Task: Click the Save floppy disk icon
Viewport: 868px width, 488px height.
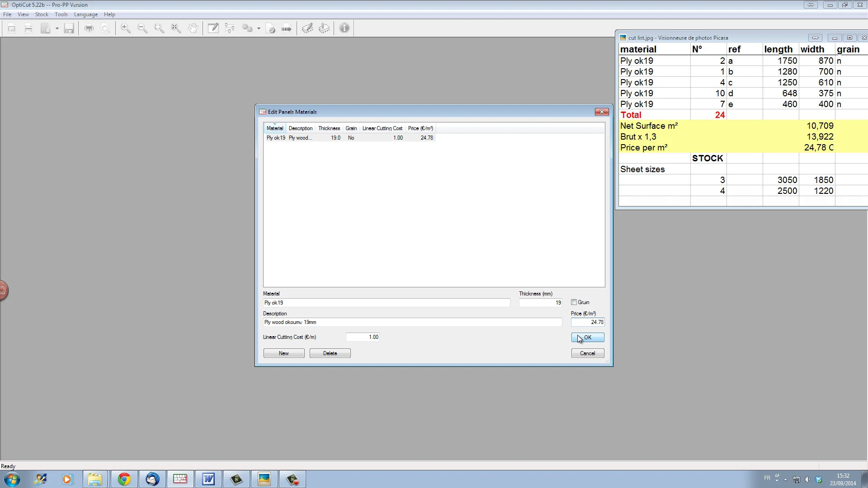Action: (x=69, y=28)
